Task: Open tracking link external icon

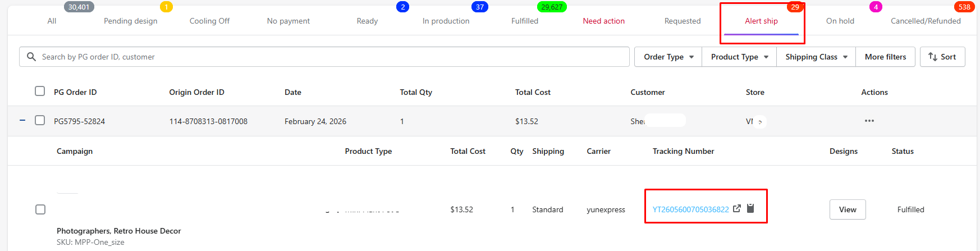Action: pyautogui.click(x=737, y=208)
